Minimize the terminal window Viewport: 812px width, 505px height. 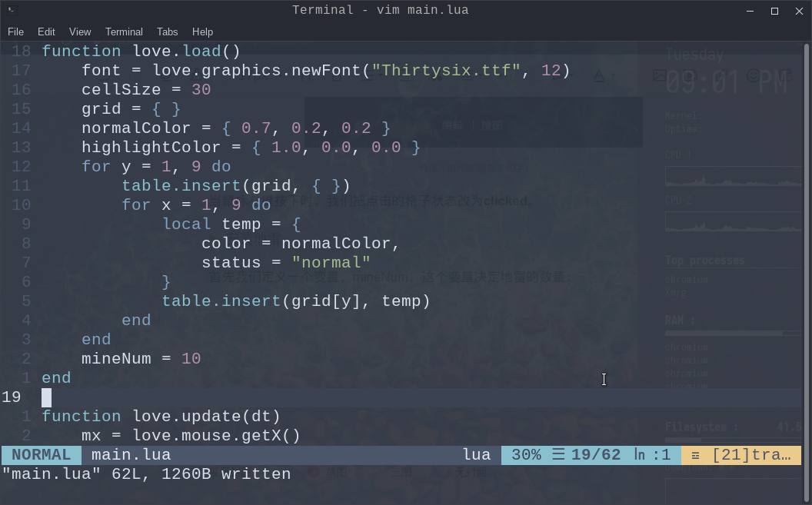click(x=750, y=11)
